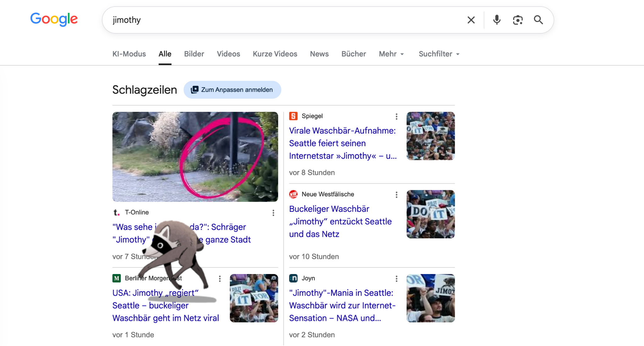Screen dimensions: 644x346
Task: Click the Zum Anpassen anmelden button
Action: click(x=232, y=90)
